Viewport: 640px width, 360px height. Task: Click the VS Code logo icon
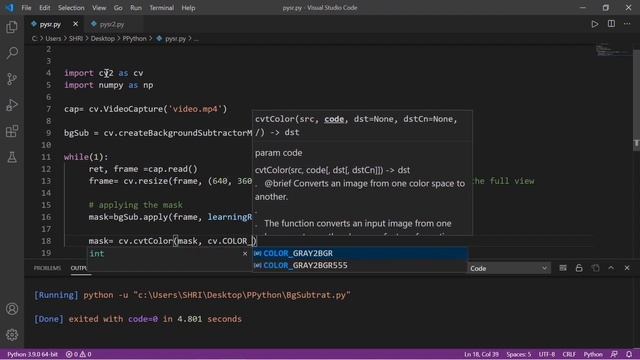click(9, 8)
